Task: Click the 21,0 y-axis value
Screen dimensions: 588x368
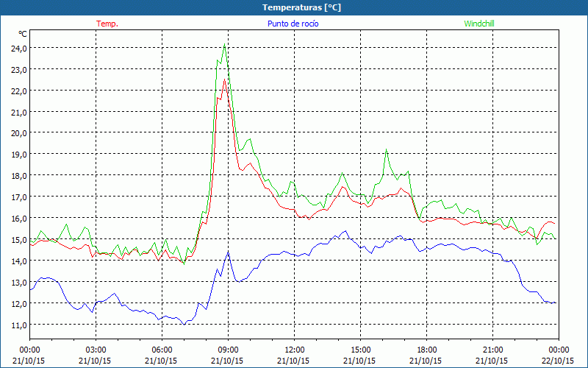Action: [20, 113]
